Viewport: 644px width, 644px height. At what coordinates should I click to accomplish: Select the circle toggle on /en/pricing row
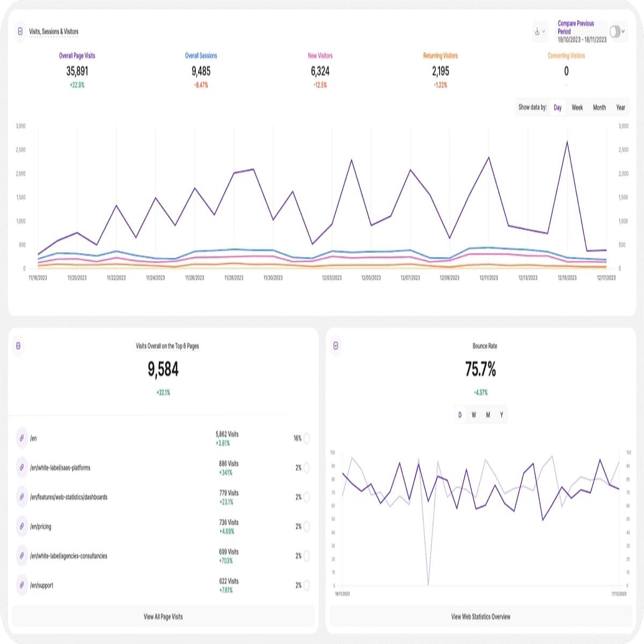click(x=306, y=526)
